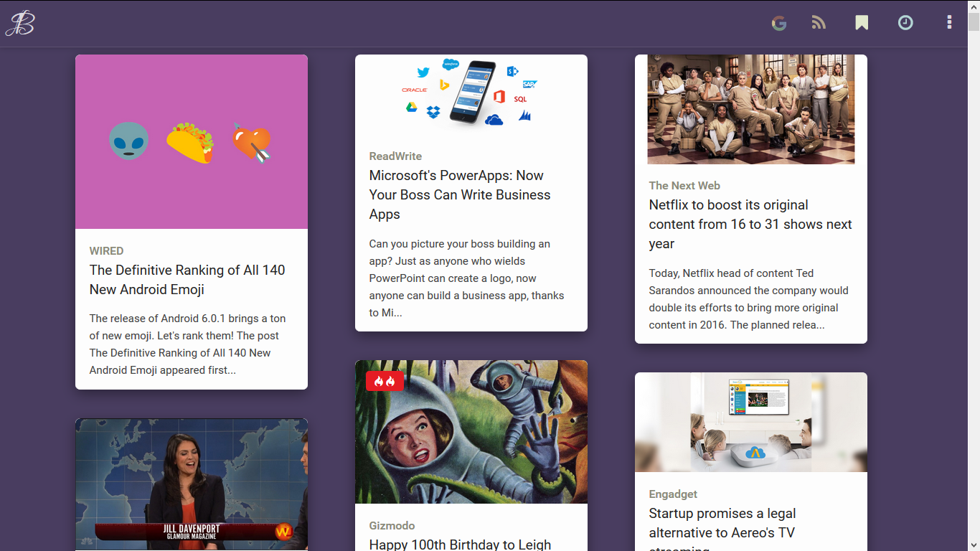This screenshot has width=980, height=551.
Task: Open "The Definitive Ranking of All 140 New Android Emoji"
Action: tap(187, 280)
